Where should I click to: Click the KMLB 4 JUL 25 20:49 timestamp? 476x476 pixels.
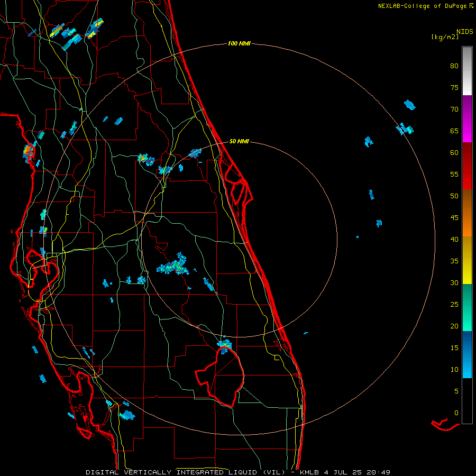click(345, 472)
